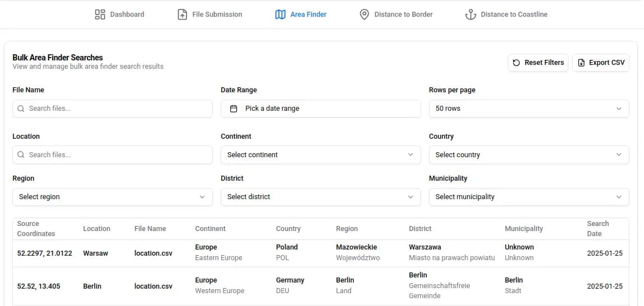Expand the Select region dropdown
This screenshot has height=306, width=644.
pyautogui.click(x=112, y=197)
